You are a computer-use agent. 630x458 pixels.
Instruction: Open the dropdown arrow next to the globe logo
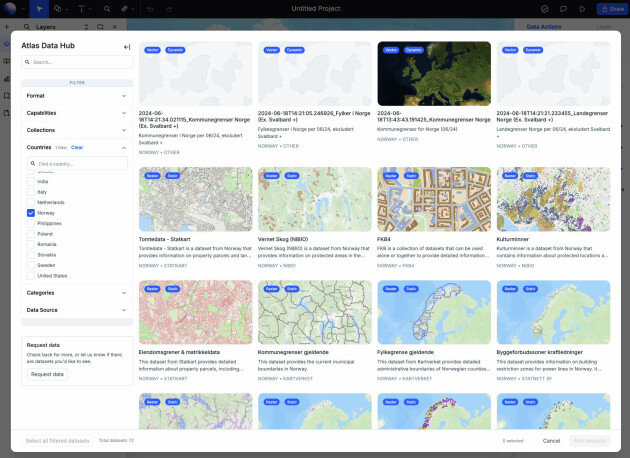point(23,9)
